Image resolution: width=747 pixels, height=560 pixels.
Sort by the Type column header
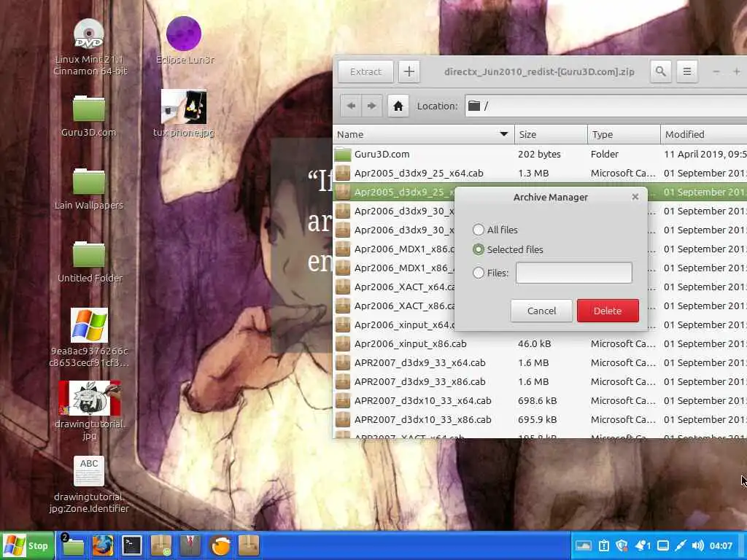[x=624, y=134]
